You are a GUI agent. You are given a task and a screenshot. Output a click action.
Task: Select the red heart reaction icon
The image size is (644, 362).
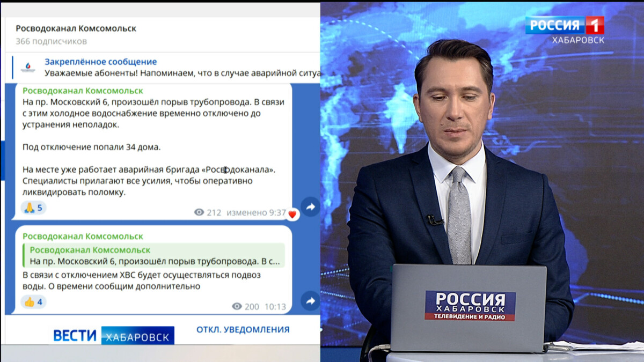tap(291, 212)
